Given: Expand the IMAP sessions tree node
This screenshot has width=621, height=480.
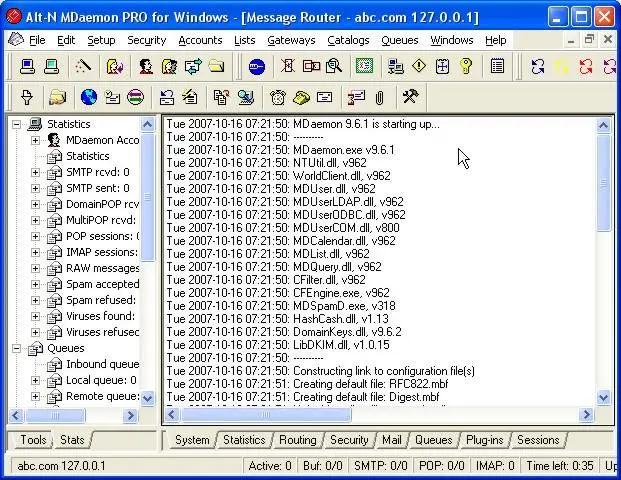Looking at the screenshot, I should pyautogui.click(x=35, y=252).
